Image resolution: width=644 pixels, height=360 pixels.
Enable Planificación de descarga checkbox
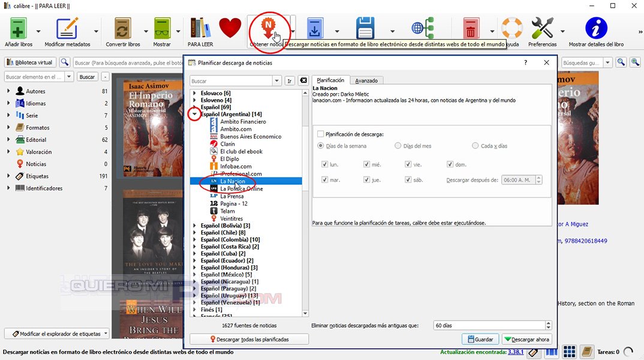pyautogui.click(x=320, y=134)
